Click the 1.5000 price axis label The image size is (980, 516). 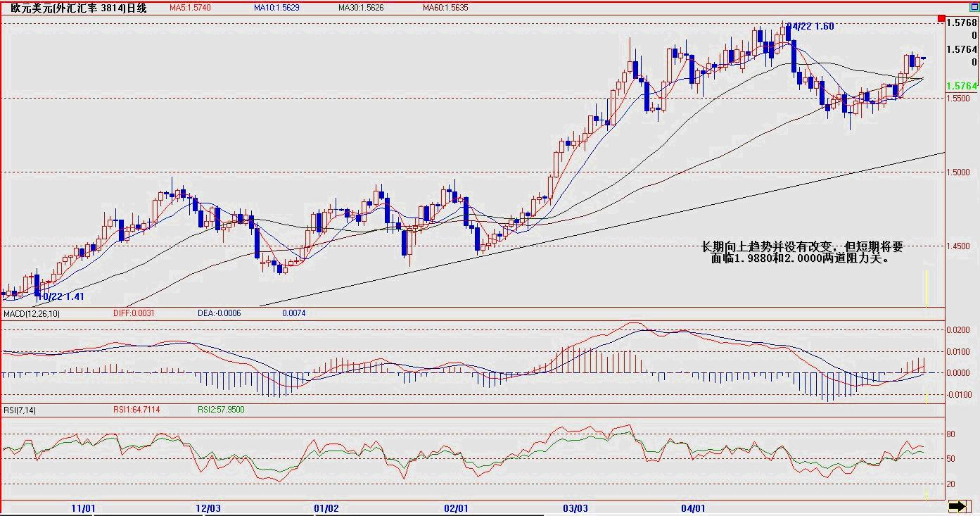tap(960, 172)
